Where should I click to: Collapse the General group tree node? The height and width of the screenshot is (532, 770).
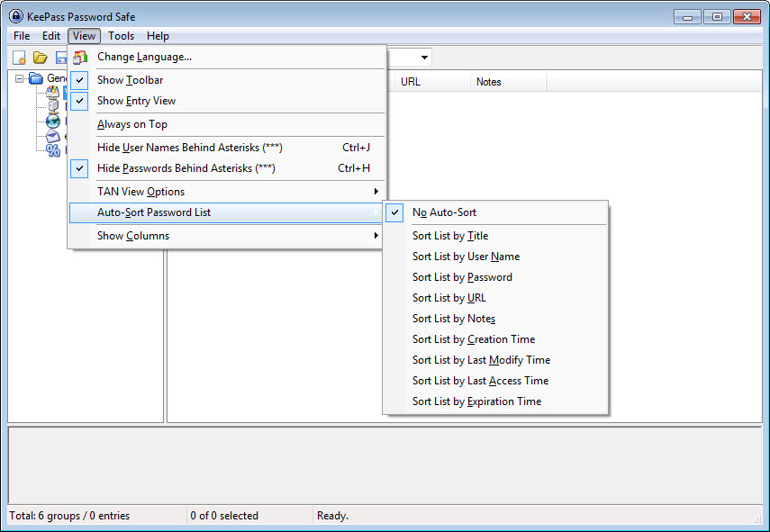click(x=19, y=78)
